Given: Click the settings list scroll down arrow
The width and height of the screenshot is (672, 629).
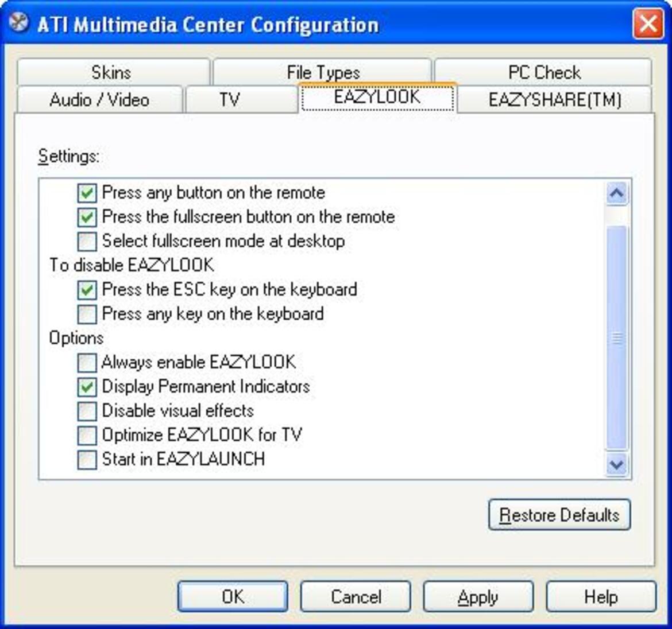Looking at the screenshot, I should [617, 465].
